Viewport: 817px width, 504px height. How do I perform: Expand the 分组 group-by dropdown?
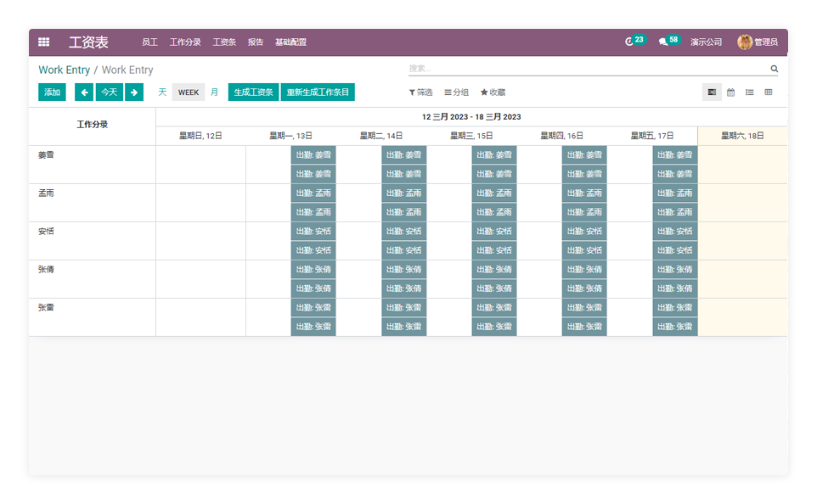tap(457, 92)
